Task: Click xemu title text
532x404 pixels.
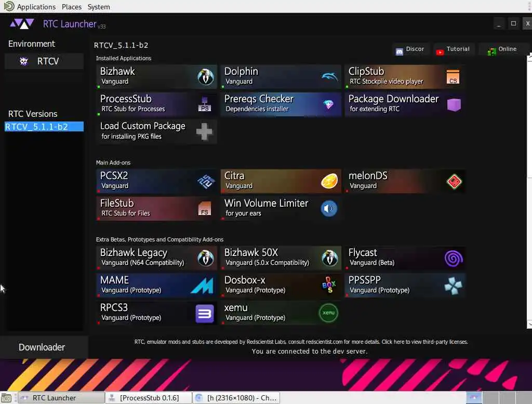Action: coord(236,307)
